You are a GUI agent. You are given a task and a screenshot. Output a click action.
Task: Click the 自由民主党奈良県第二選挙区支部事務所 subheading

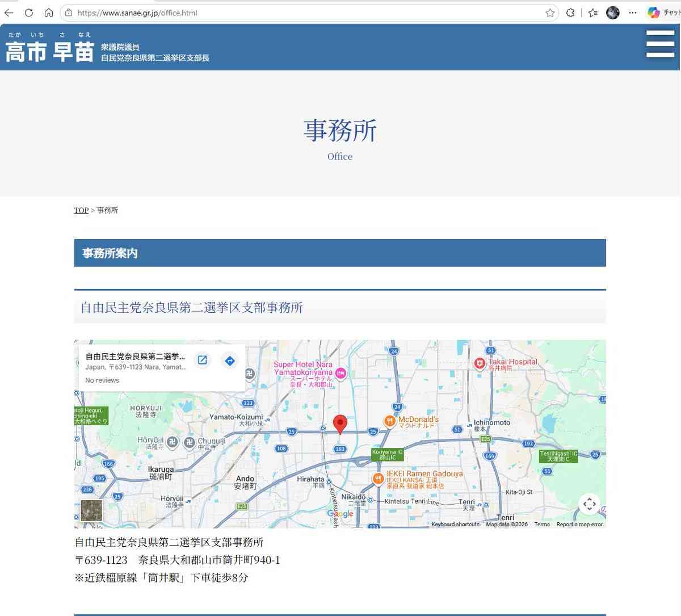tap(191, 308)
